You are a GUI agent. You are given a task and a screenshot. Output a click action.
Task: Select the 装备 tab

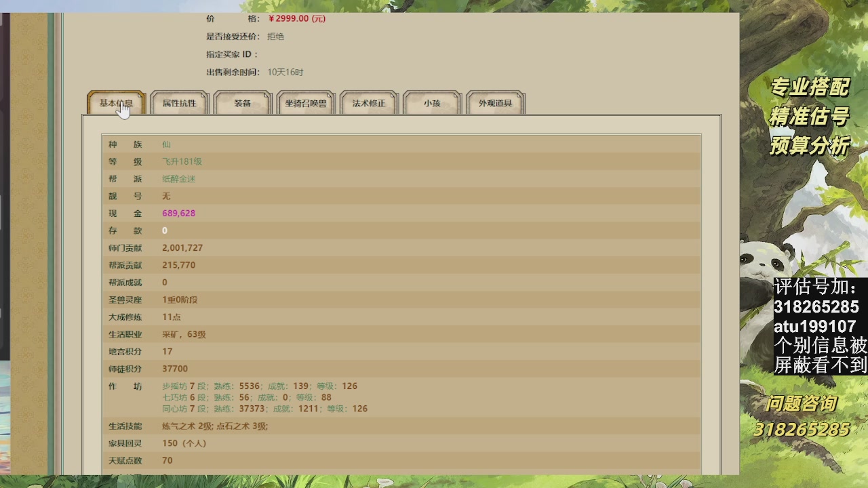coord(243,103)
